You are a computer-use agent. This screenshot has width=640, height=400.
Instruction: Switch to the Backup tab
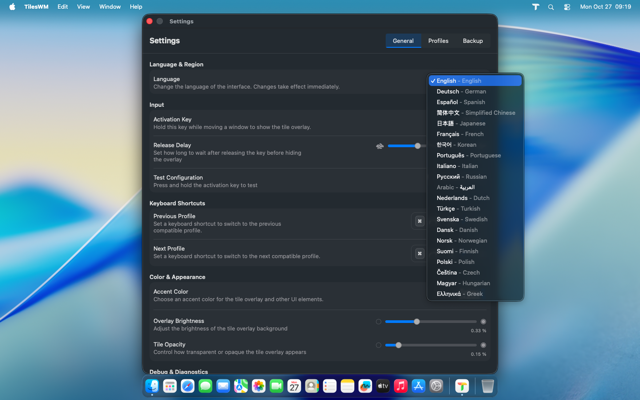tap(473, 41)
